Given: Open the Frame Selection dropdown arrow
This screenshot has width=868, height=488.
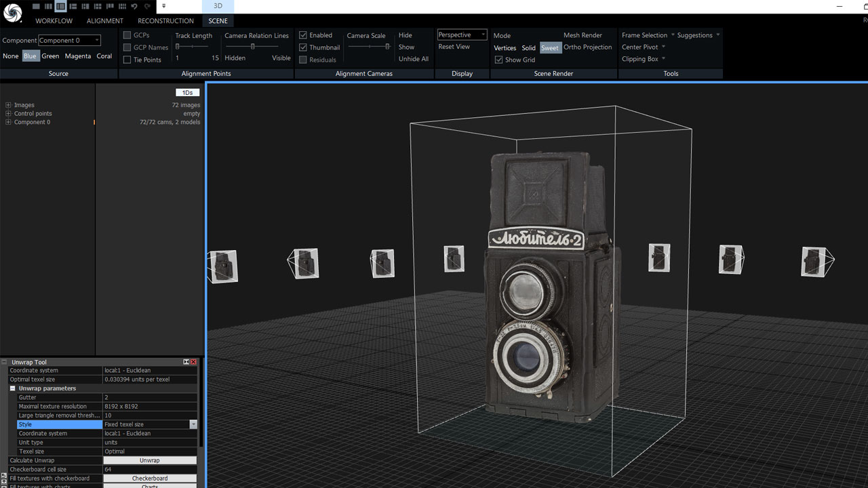Looking at the screenshot, I should (x=673, y=35).
